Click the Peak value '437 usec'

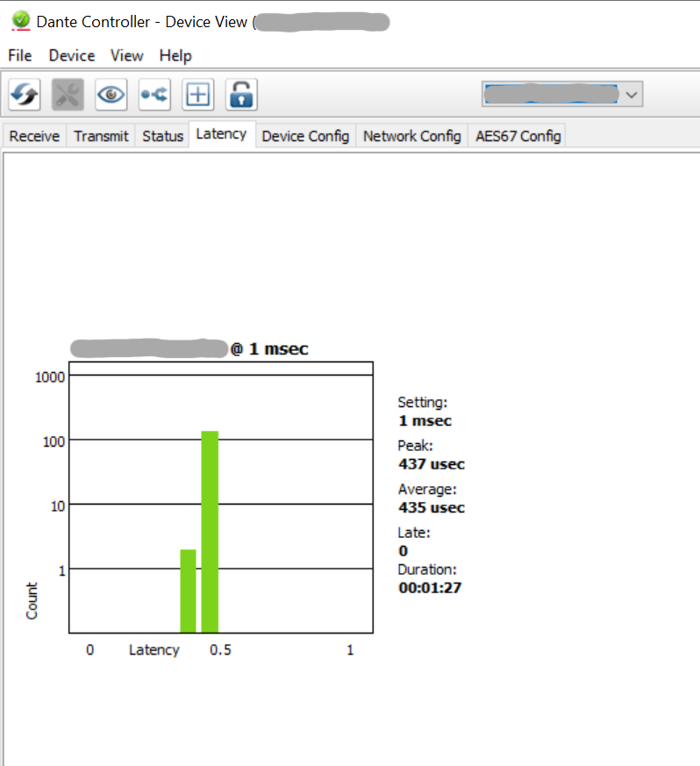432,463
